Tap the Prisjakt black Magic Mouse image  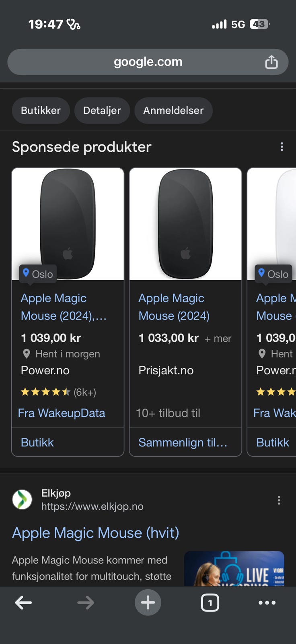pos(185,224)
